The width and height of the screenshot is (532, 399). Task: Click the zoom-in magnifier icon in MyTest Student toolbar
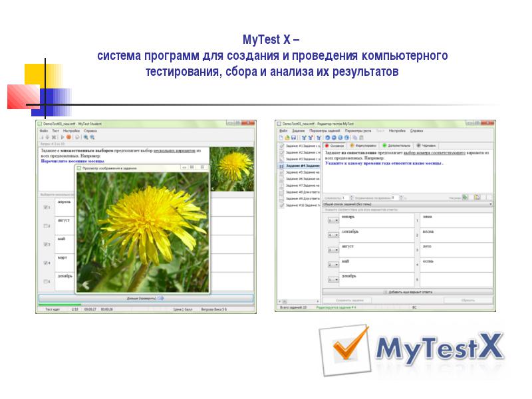tap(86, 138)
